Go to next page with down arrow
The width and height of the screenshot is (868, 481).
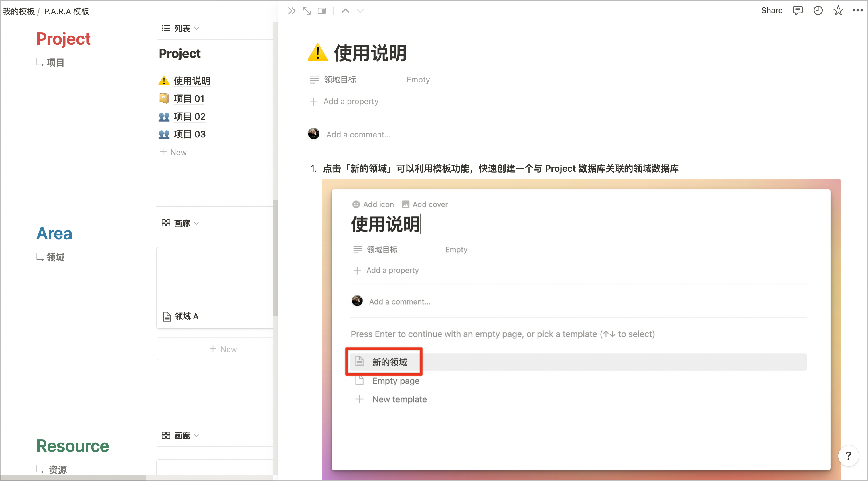[x=360, y=11]
